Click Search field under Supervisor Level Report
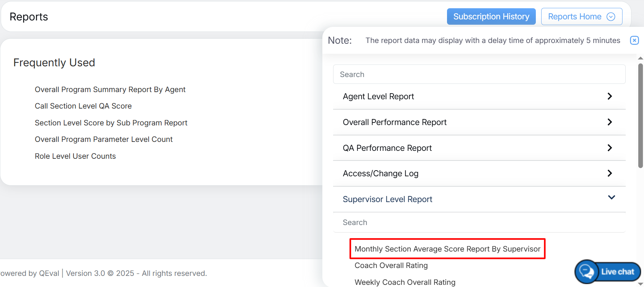 coord(479,223)
